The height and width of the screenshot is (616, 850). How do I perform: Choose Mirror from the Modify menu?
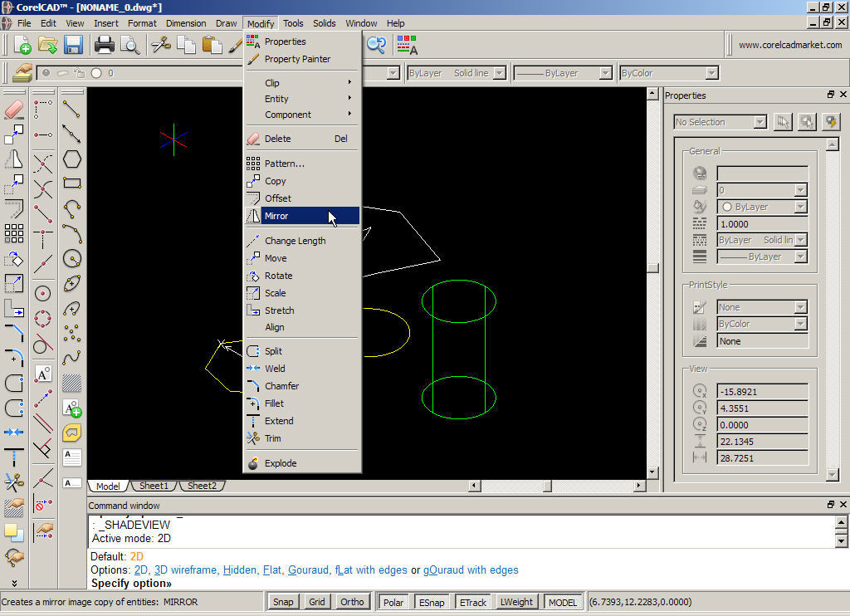coord(276,215)
